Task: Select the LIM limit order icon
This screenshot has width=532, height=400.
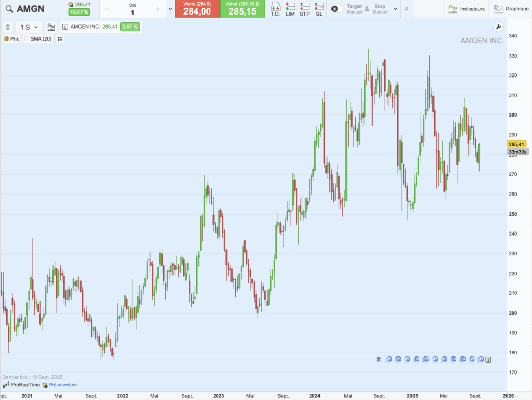Action: 291,7
